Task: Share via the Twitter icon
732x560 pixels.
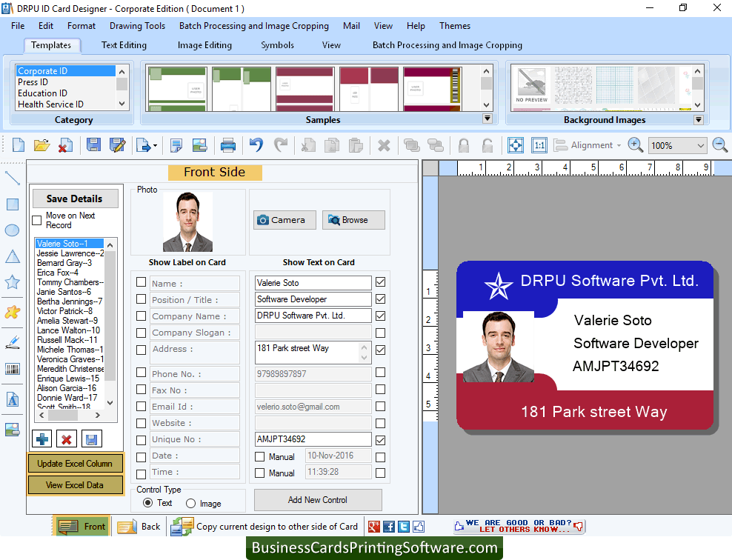Action: click(x=404, y=527)
